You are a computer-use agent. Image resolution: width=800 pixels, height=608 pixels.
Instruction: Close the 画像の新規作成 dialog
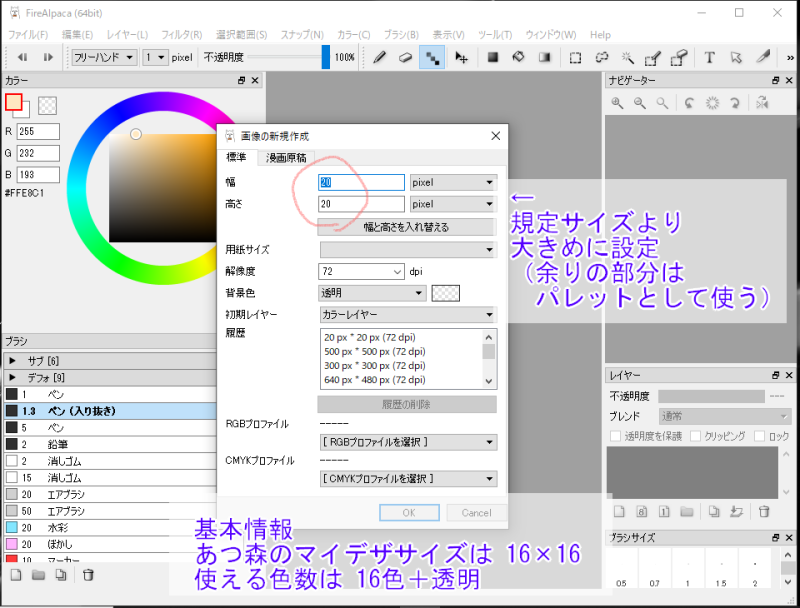tap(495, 136)
